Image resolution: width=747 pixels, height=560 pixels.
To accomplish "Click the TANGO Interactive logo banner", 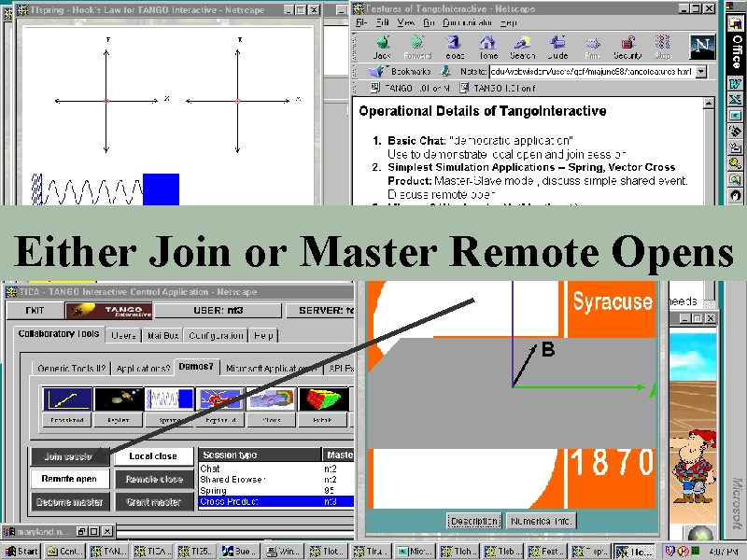I will (109, 311).
